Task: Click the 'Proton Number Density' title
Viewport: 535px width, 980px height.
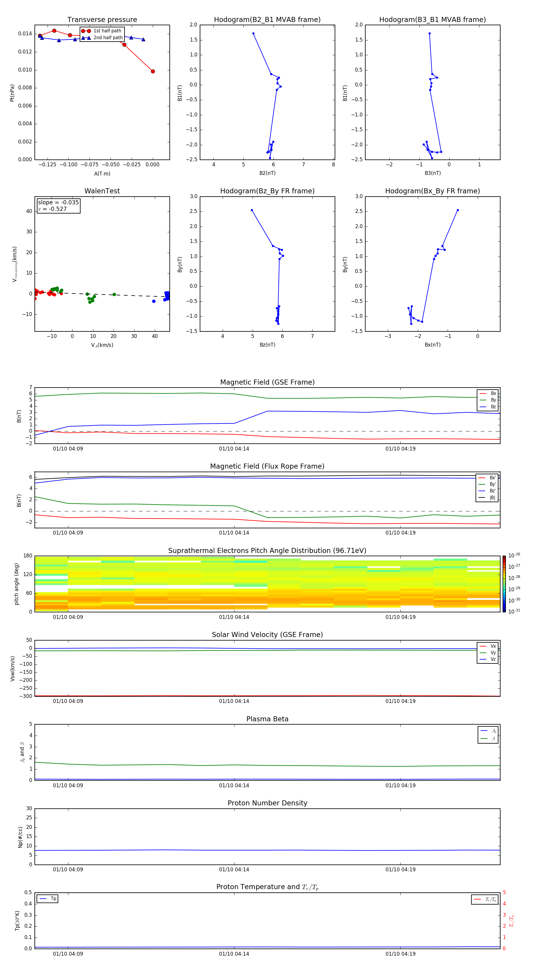Action: coord(267,803)
